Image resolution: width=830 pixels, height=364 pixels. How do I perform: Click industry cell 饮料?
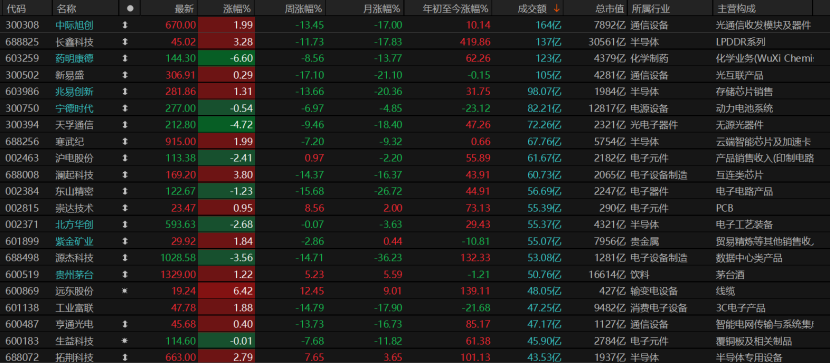(640, 275)
